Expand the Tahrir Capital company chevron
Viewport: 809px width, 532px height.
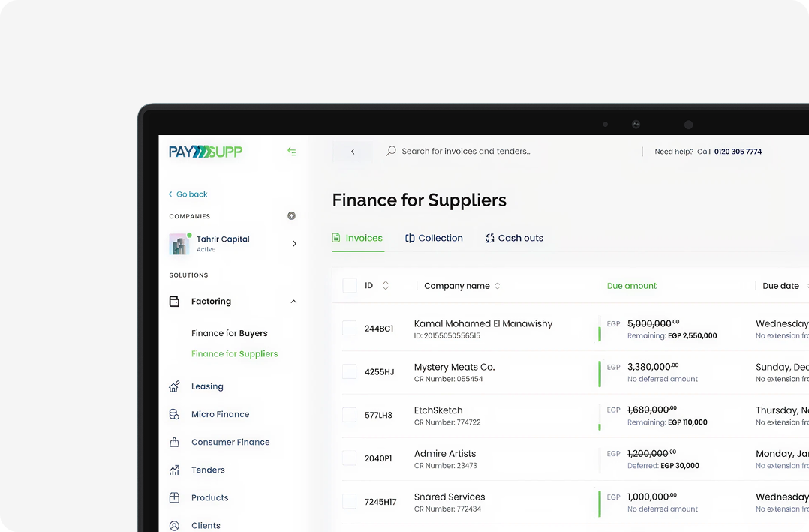(294, 244)
